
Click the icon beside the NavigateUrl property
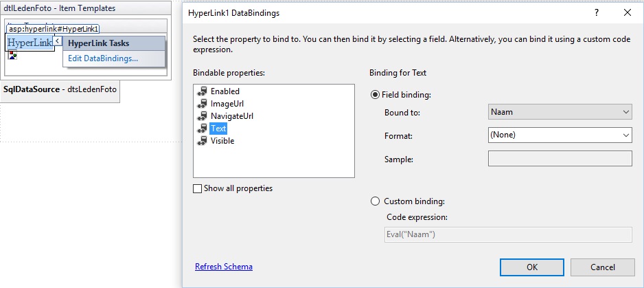point(202,116)
